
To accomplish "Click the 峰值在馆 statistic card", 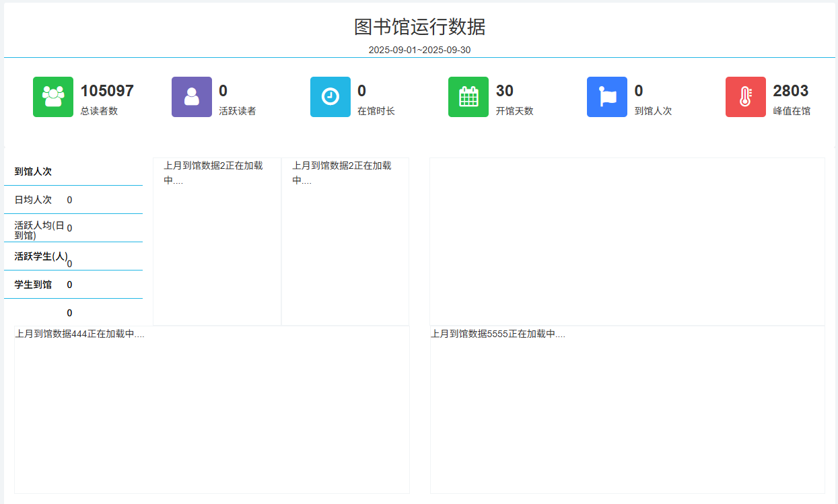I will click(x=774, y=97).
